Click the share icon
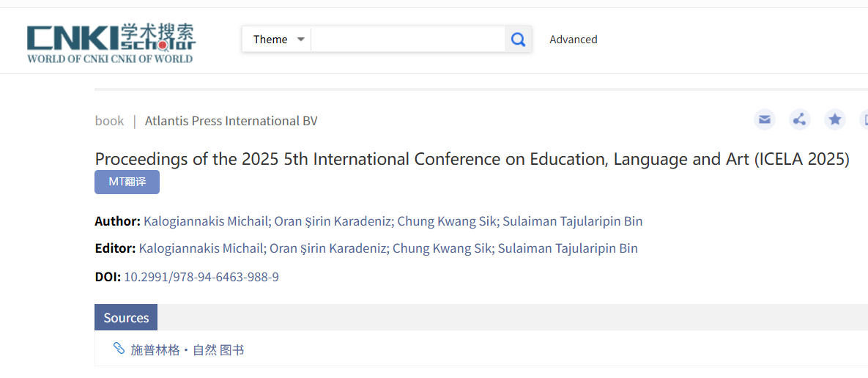868x378 pixels. pyautogui.click(x=800, y=119)
